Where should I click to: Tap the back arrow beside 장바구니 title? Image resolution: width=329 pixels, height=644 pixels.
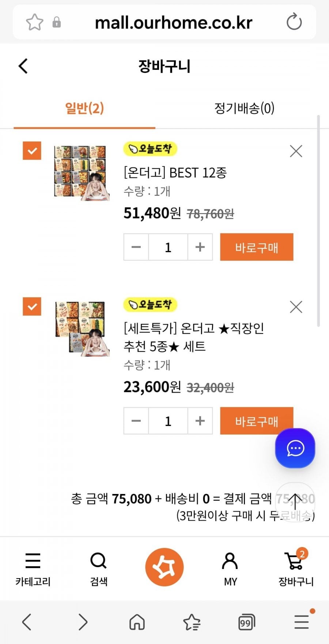point(23,66)
